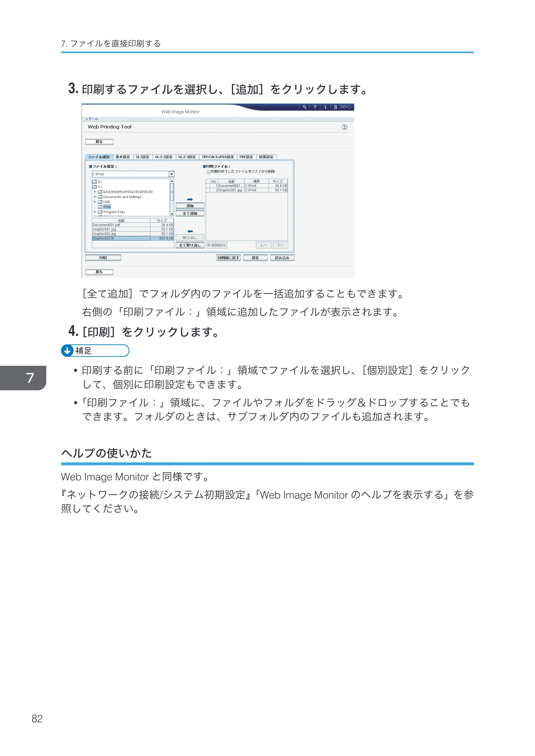This screenshot has height=756, width=535.
Task: Click the 読み込み button
Action: (x=282, y=258)
